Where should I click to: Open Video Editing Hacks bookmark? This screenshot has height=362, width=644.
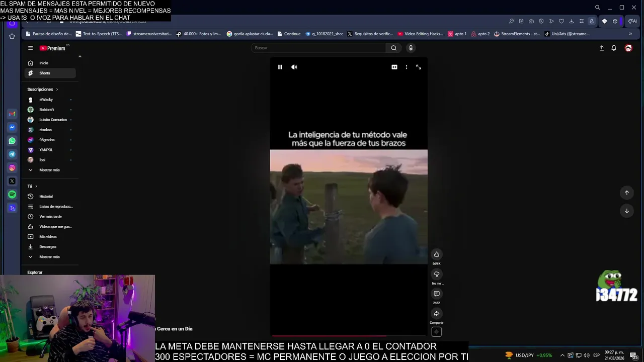pyautogui.click(x=420, y=34)
